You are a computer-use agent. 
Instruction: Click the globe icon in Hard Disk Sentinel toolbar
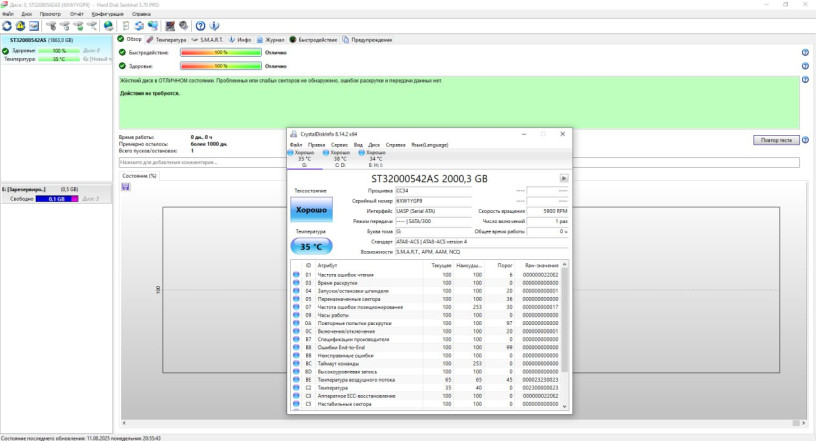point(108,26)
